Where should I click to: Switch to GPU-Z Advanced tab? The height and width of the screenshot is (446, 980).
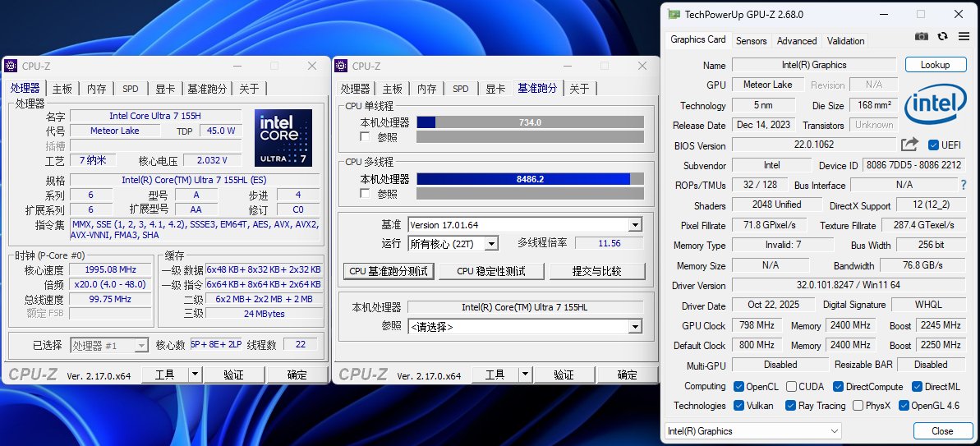[x=797, y=40]
